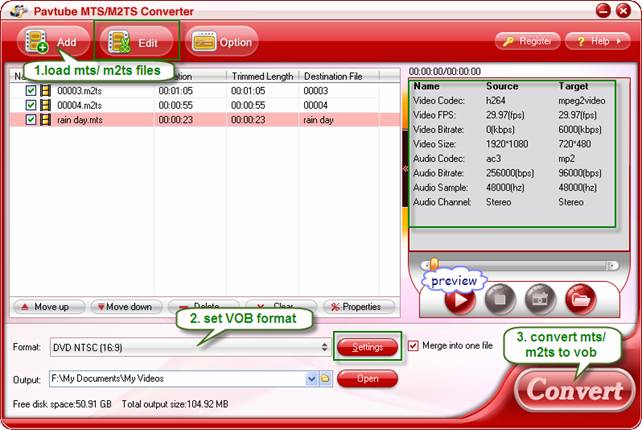Browse for output folder icon
Screen dimensions: 642x430
tap(325, 379)
